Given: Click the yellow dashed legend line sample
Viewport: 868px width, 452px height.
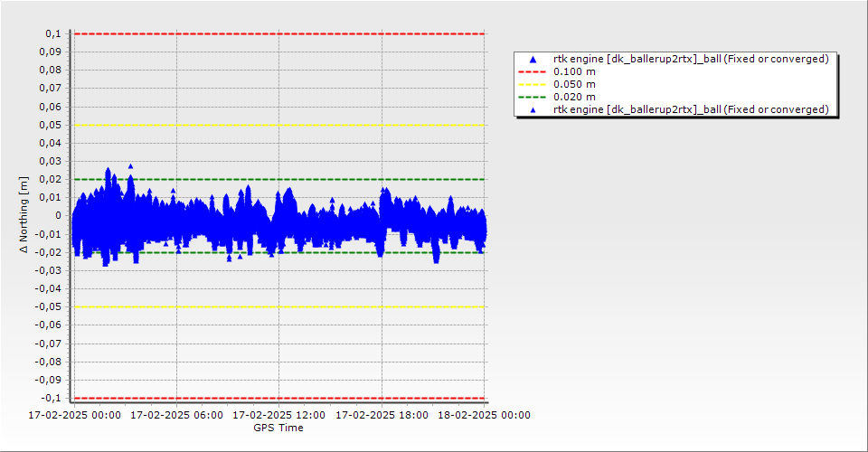Looking at the screenshot, I should 532,85.
